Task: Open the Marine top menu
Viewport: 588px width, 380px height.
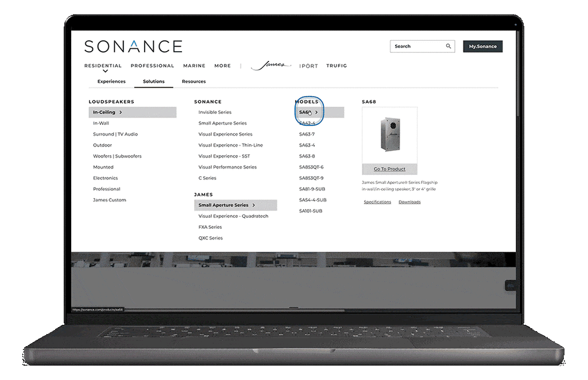Action: [x=194, y=66]
